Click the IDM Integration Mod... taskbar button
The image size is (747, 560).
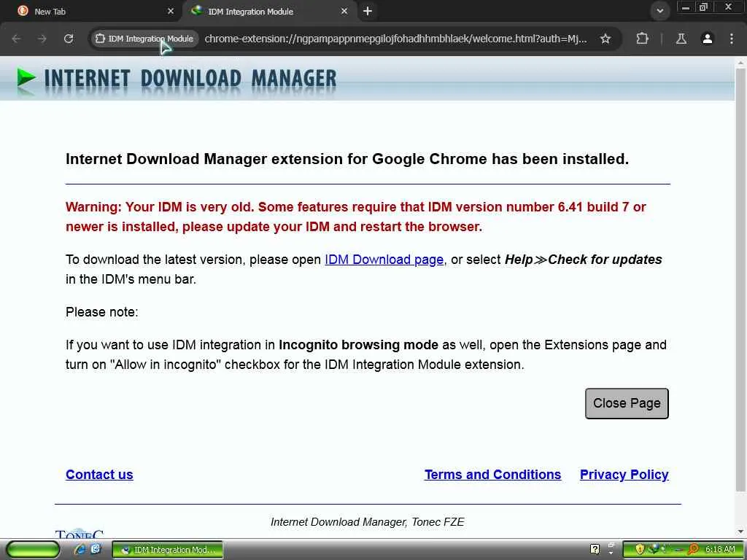(x=168, y=550)
